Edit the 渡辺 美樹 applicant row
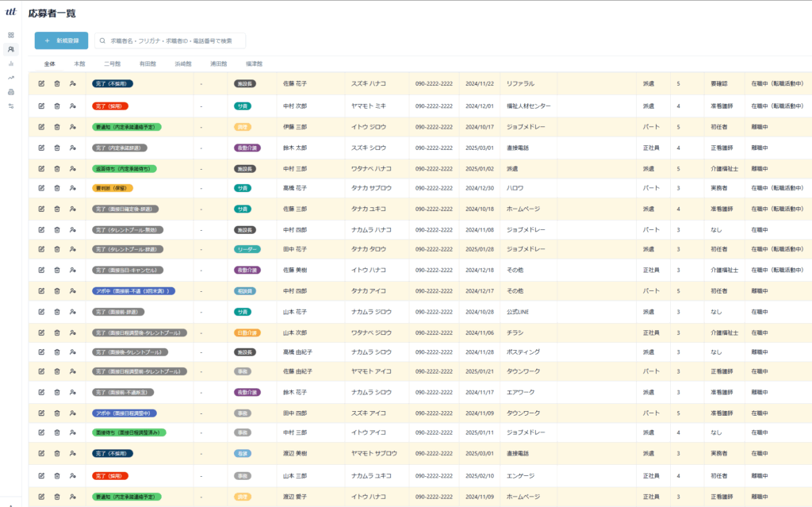 (x=41, y=453)
